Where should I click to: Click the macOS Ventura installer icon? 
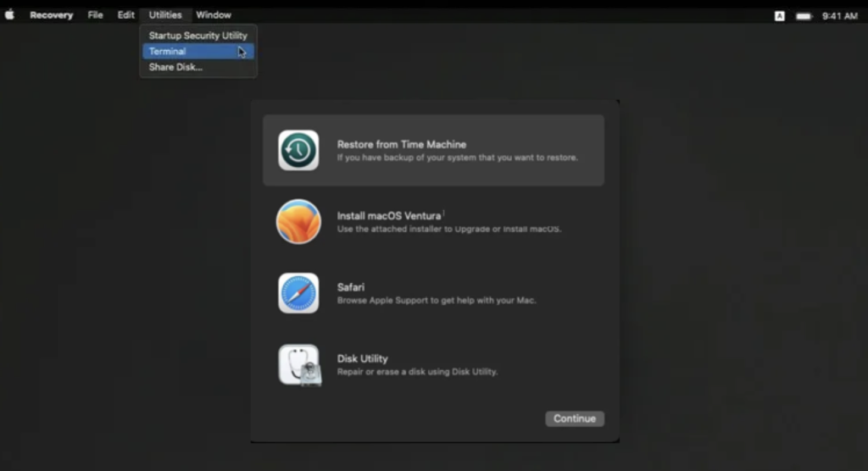coord(298,221)
